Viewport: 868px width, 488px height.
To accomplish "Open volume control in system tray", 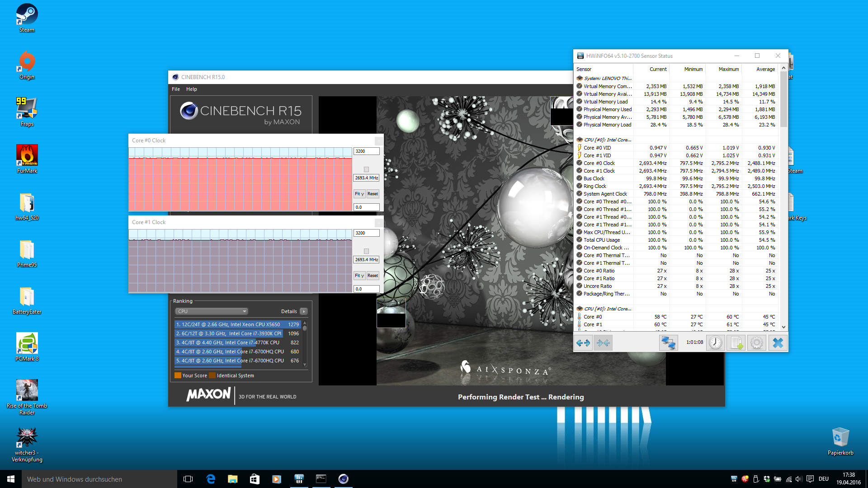I will pyautogui.click(x=799, y=479).
